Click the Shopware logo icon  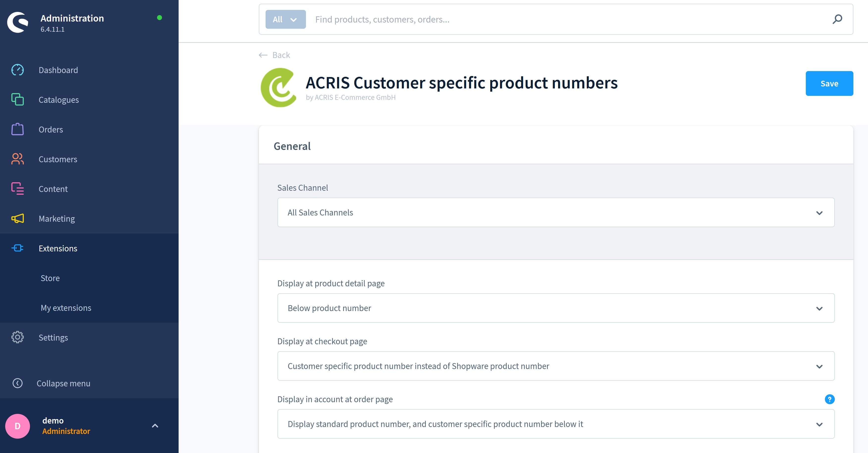pyautogui.click(x=18, y=22)
